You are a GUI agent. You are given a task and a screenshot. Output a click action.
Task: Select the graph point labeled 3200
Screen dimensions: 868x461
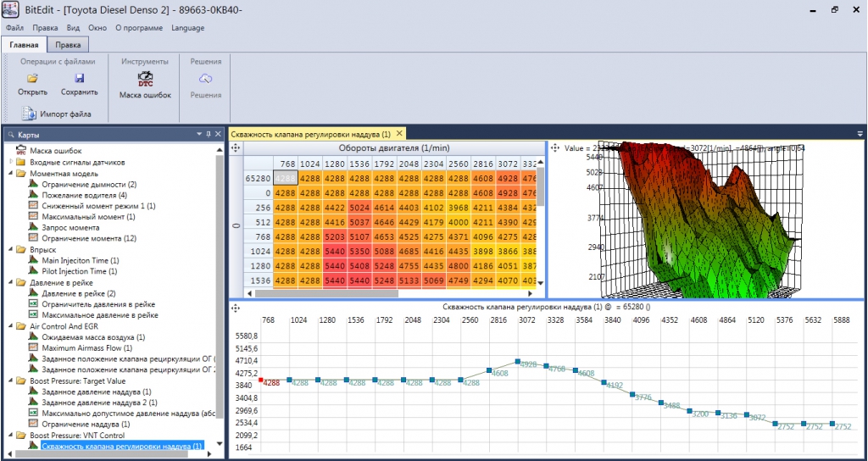689,411
